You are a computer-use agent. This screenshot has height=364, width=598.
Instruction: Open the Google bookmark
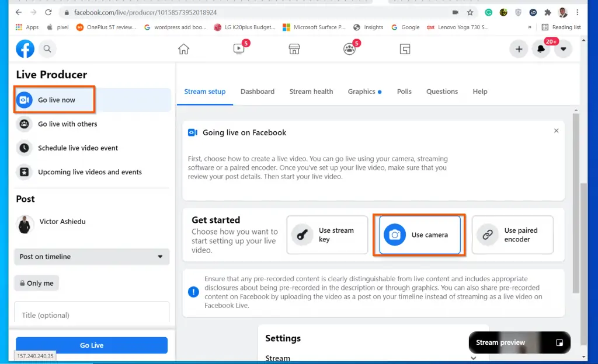(x=405, y=27)
